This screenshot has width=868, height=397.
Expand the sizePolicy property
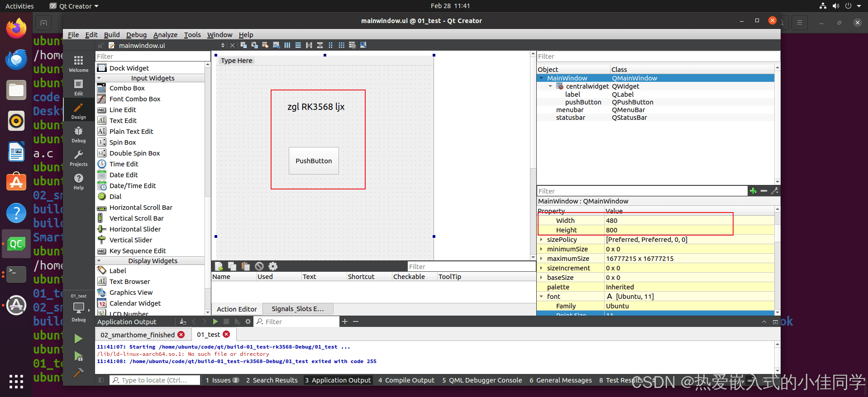(x=541, y=240)
